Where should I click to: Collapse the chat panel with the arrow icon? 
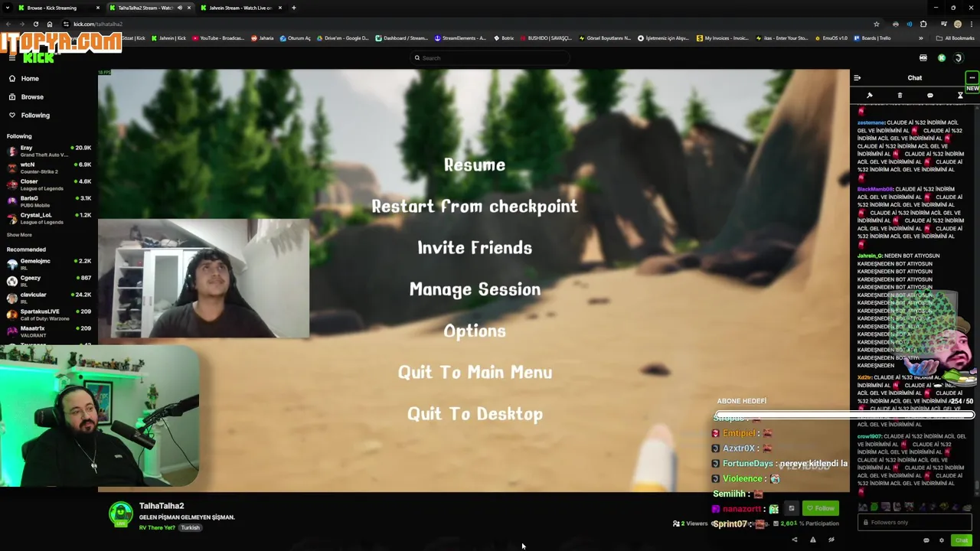click(857, 78)
